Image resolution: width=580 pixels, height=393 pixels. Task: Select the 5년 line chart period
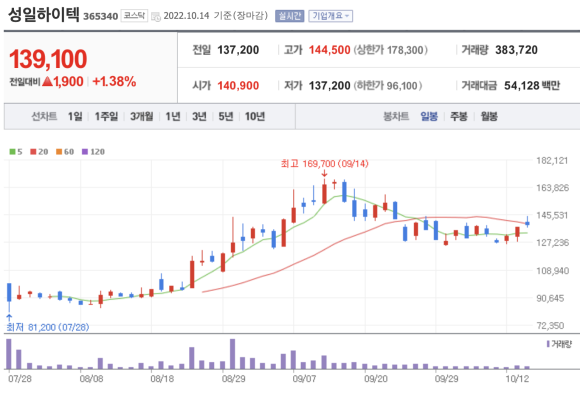226,117
